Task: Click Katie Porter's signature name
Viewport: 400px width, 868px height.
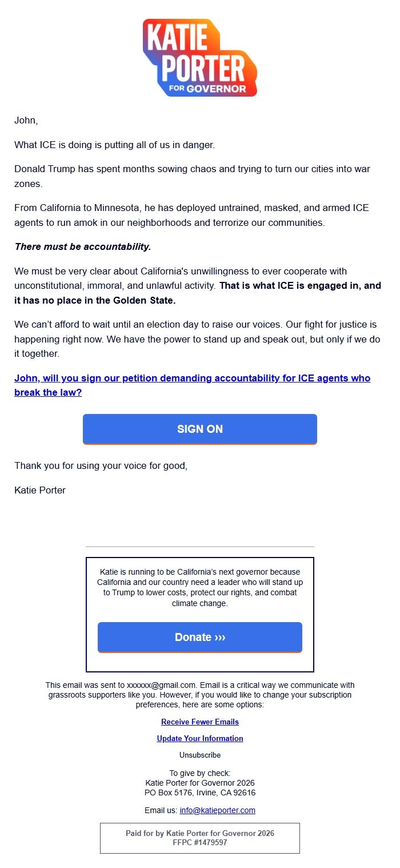Action: [39, 490]
